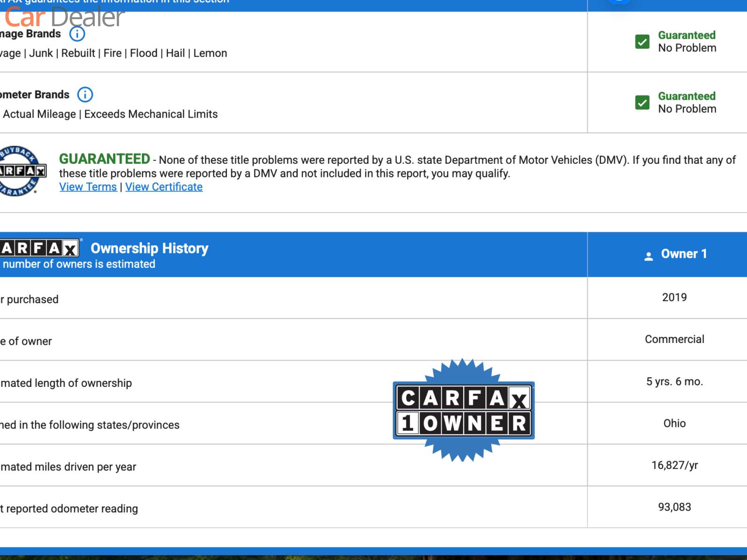747x560 pixels.
Task: Click the 2019 year purchased value
Action: (674, 298)
